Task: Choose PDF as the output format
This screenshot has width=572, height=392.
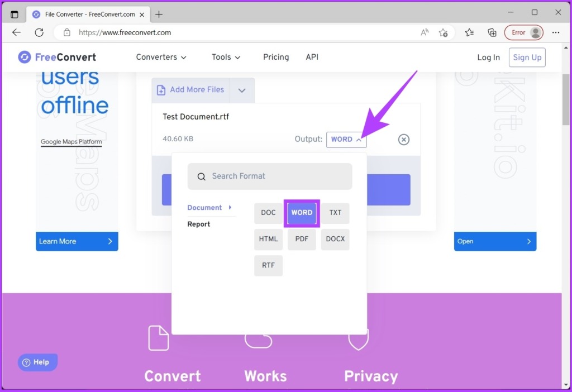Action: 302,239
